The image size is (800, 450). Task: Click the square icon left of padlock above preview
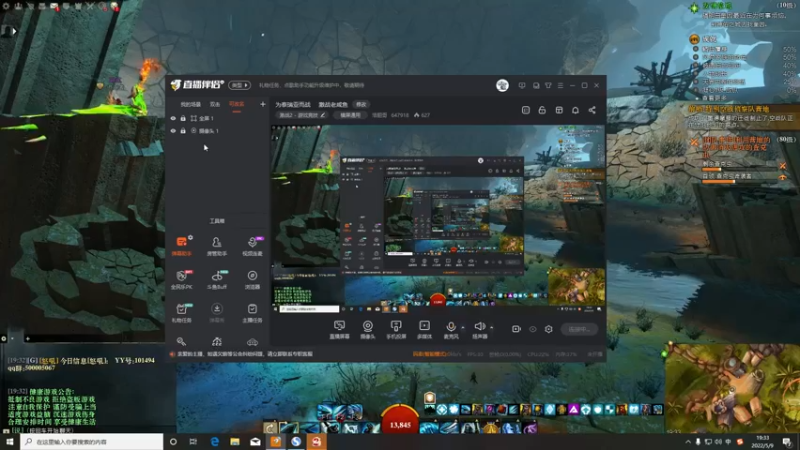click(x=526, y=110)
